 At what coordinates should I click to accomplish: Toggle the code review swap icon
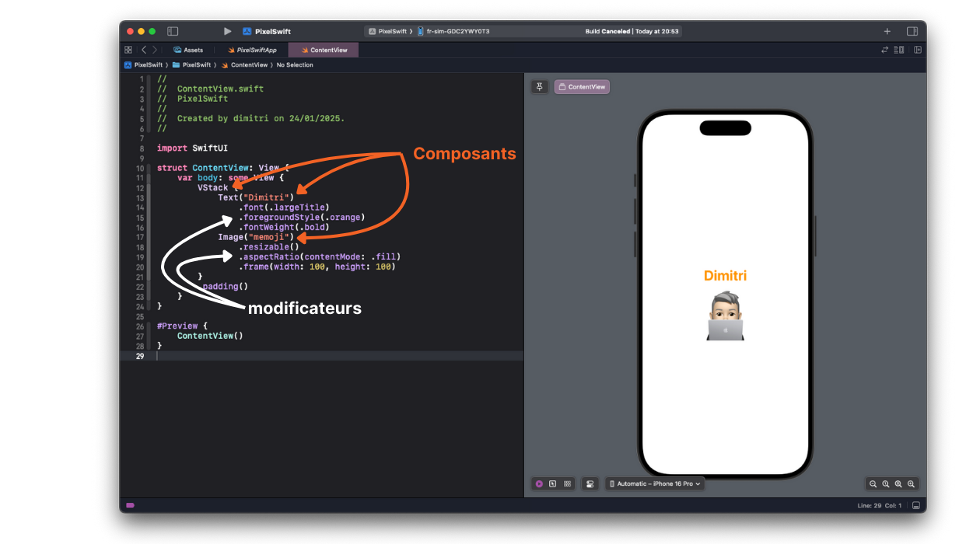tap(884, 50)
